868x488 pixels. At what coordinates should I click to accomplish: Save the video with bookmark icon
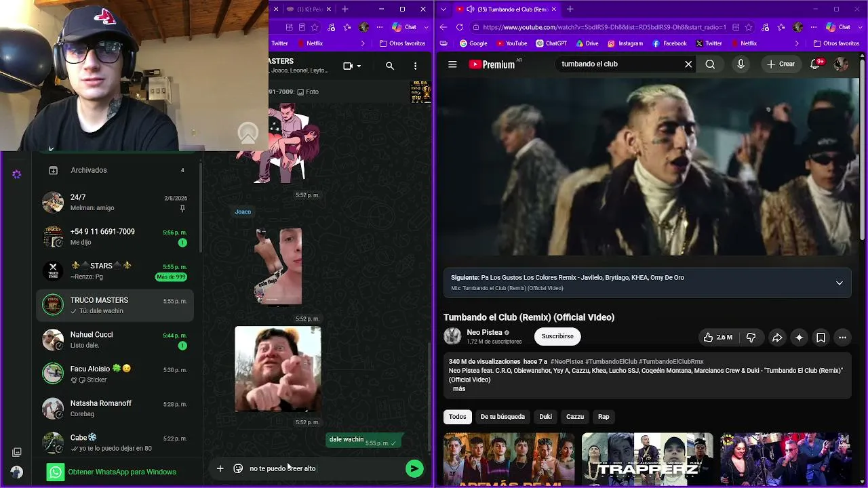point(821,337)
